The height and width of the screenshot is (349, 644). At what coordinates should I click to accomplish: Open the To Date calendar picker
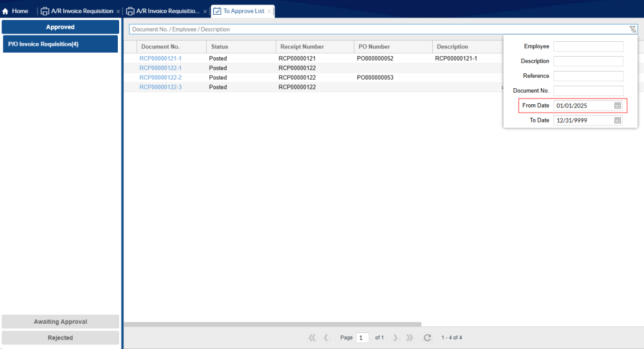pos(617,120)
